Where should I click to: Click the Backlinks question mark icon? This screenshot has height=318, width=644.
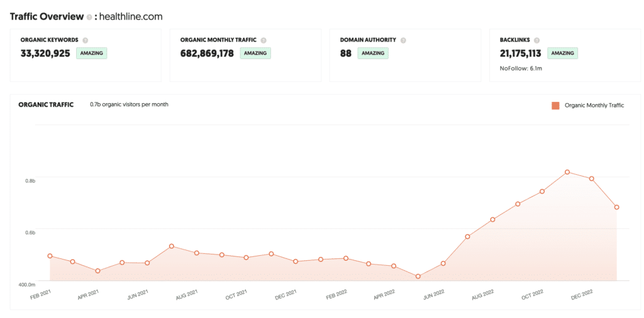click(536, 40)
